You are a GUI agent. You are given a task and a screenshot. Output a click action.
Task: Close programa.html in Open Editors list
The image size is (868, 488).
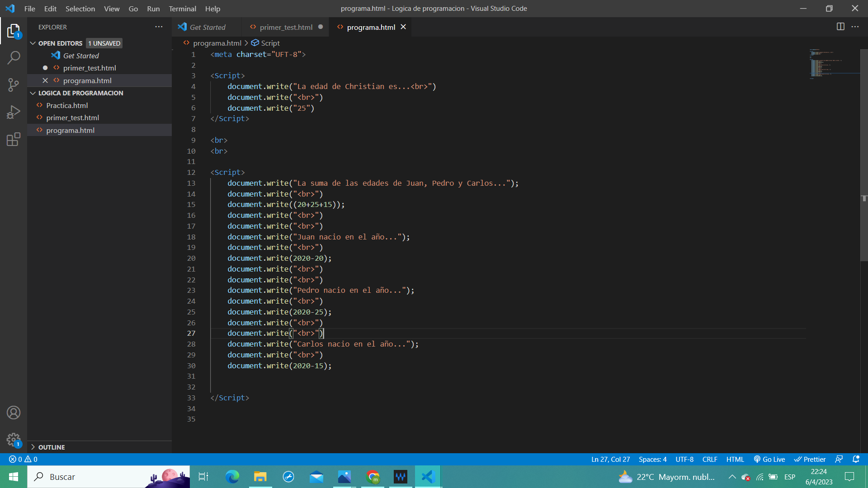[x=45, y=80]
